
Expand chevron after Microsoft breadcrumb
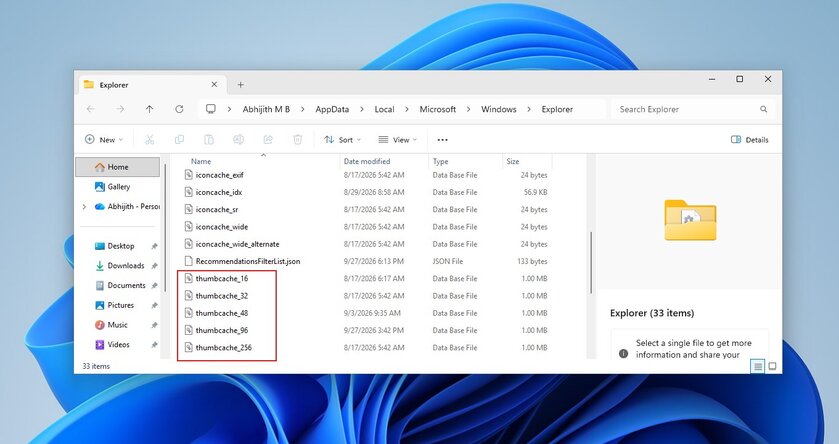tap(469, 109)
